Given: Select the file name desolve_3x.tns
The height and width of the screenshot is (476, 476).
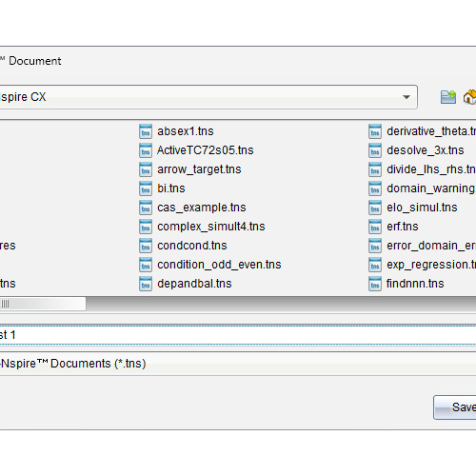Looking at the screenshot, I should (426, 150).
